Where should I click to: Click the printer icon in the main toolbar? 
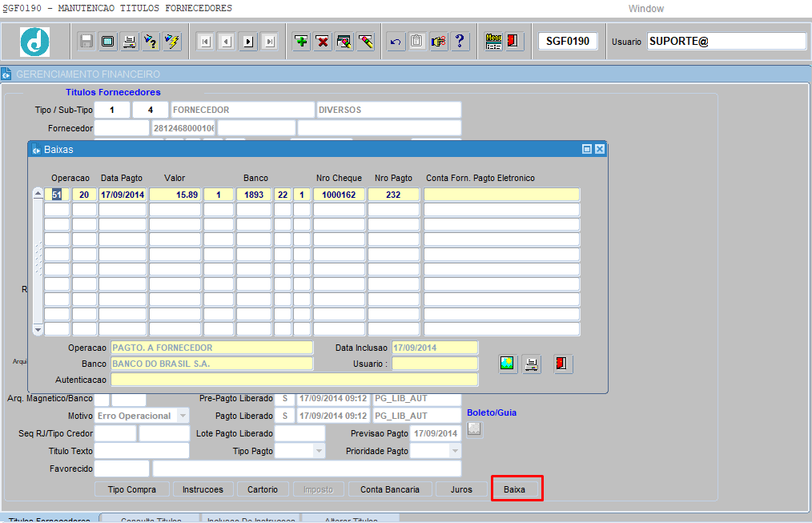129,42
